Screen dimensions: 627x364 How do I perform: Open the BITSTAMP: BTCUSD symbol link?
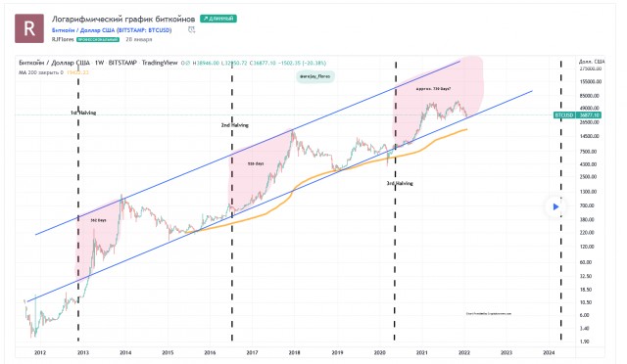[112, 30]
